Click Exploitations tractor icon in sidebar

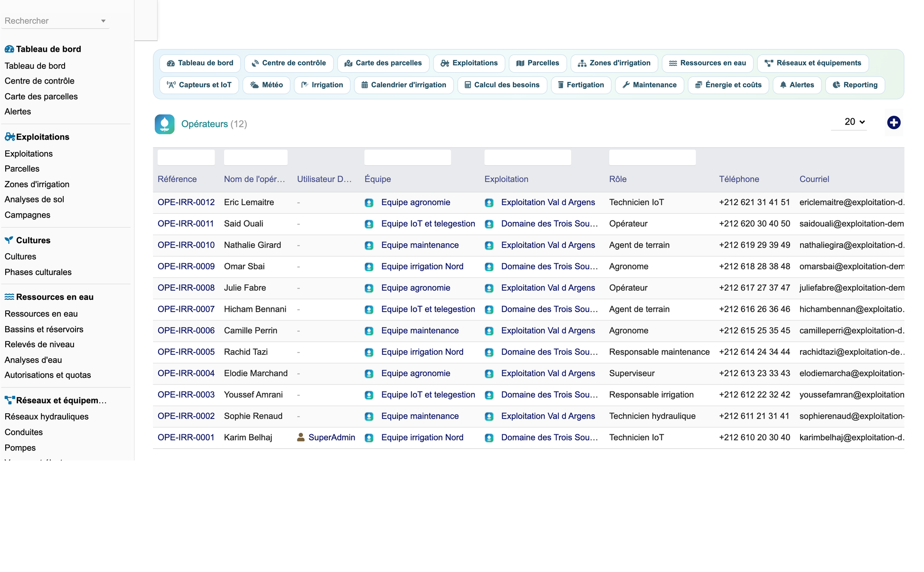pos(9,137)
